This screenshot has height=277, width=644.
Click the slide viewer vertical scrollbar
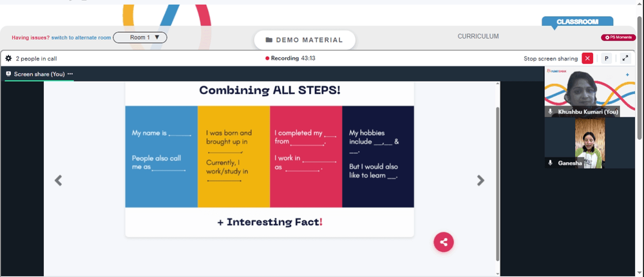[x=498, y=184]
